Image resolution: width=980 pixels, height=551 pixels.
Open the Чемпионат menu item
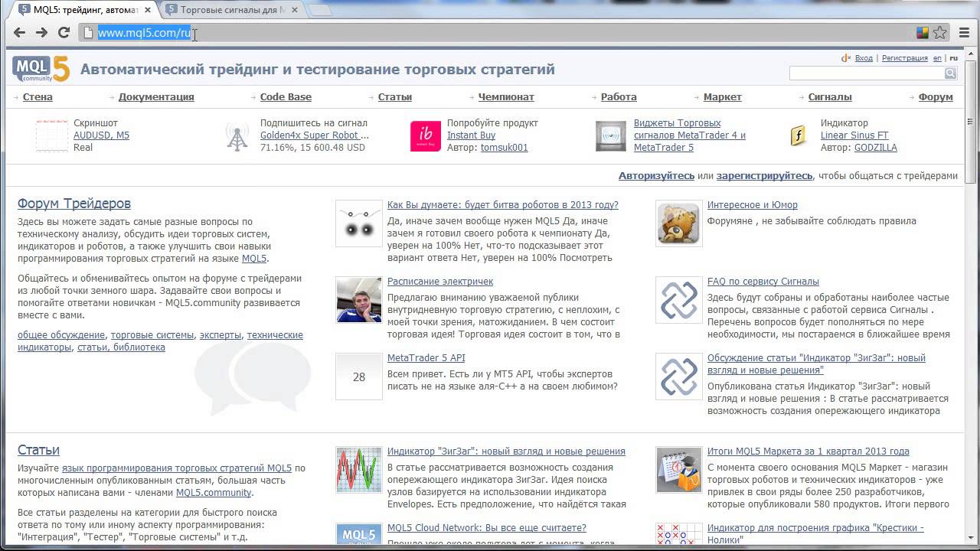pos(506,97)
